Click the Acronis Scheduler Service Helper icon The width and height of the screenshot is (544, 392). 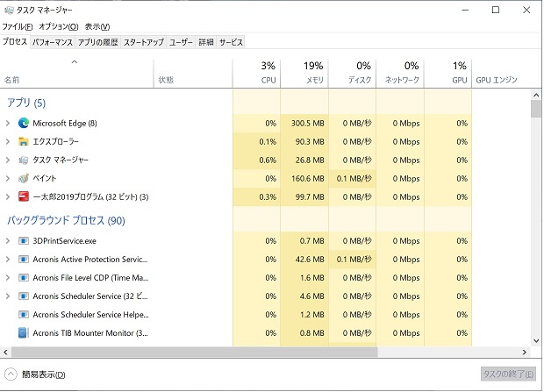point(23,314)
